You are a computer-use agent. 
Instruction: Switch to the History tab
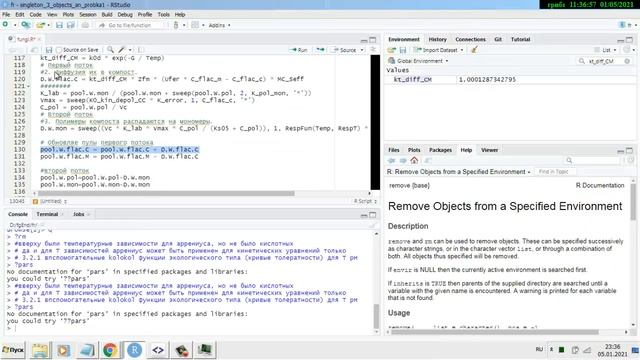click(438, 40)
